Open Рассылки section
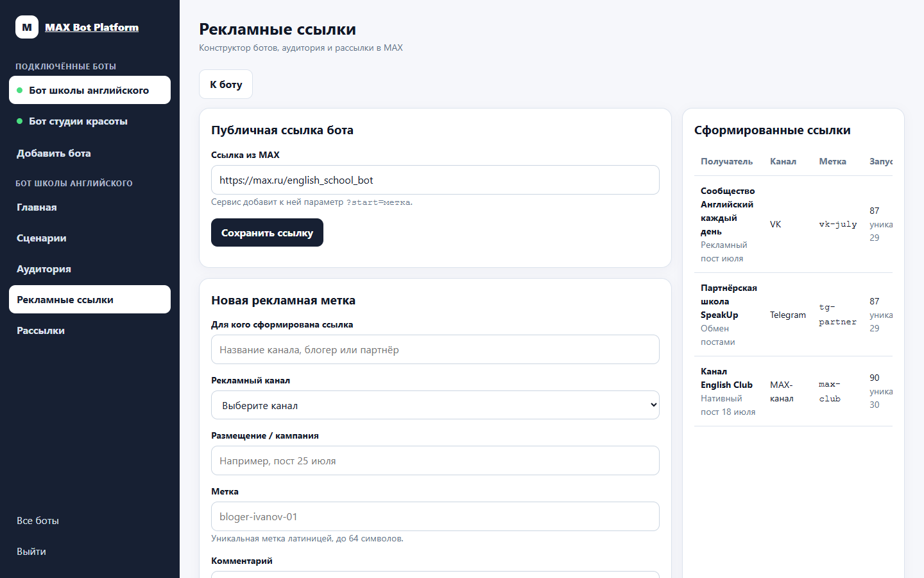924x578 pixels. [x=90, y=330]
